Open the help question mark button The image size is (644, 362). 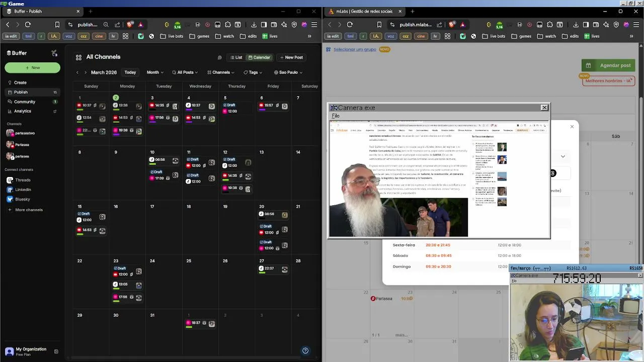tap(305, 350)
